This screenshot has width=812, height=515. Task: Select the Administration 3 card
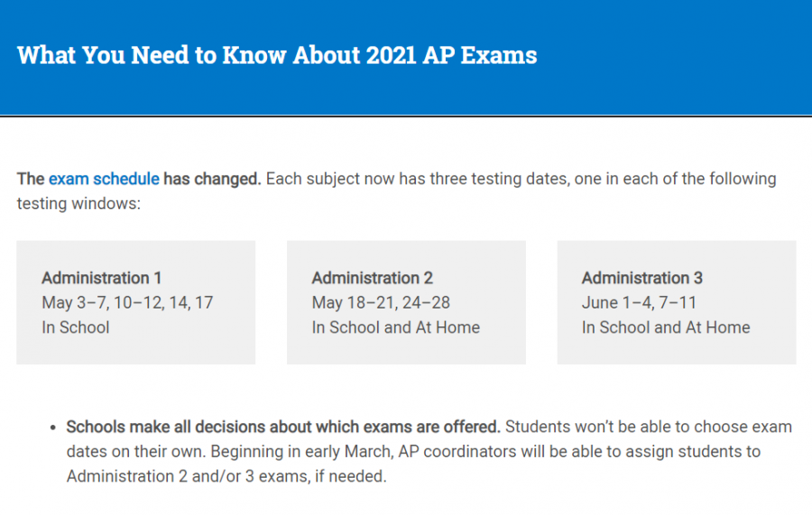tap(677, 302)
